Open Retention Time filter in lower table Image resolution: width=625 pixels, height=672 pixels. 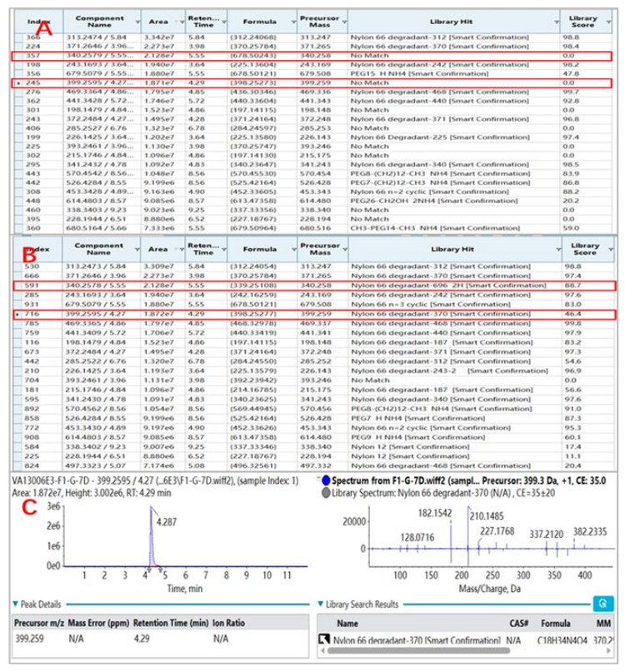pyautogui.click(x=224, y=250)
